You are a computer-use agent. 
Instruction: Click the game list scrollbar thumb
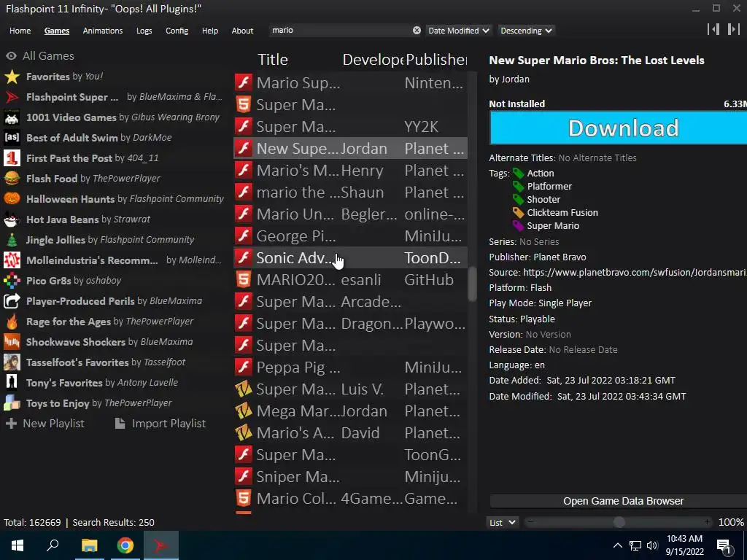point(472,284)
